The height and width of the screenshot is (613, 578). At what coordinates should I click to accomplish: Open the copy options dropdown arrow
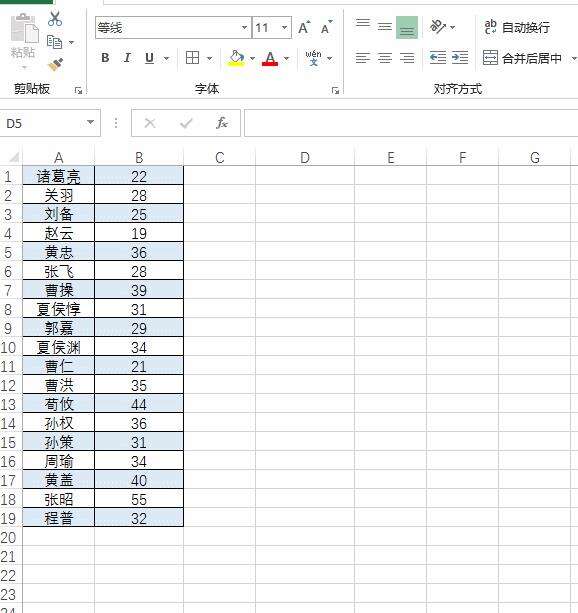point(71,42)
